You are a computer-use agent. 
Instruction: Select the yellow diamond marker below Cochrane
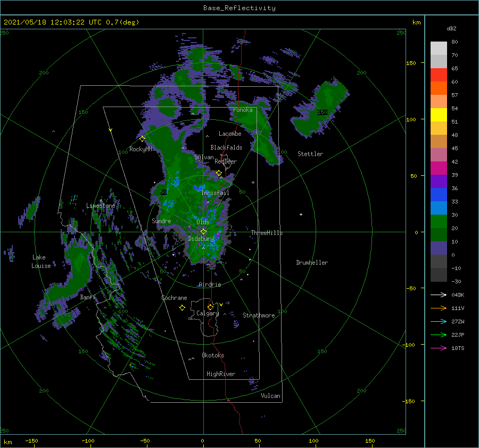coord(182,307)
